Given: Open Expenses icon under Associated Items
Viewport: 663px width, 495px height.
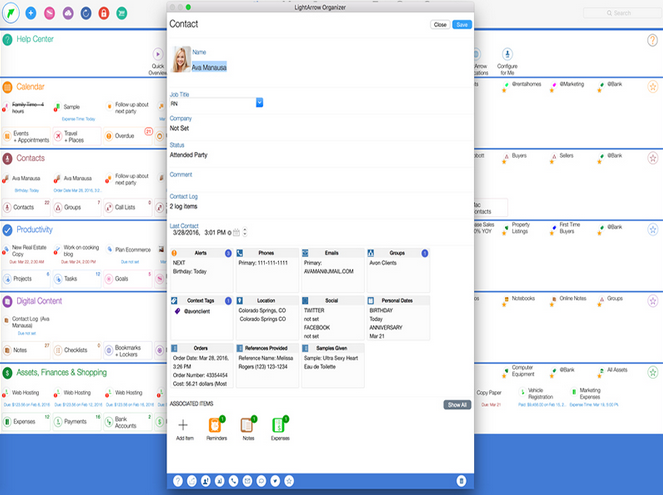Looking at the screenshot, I should click(x=280, y=426).
